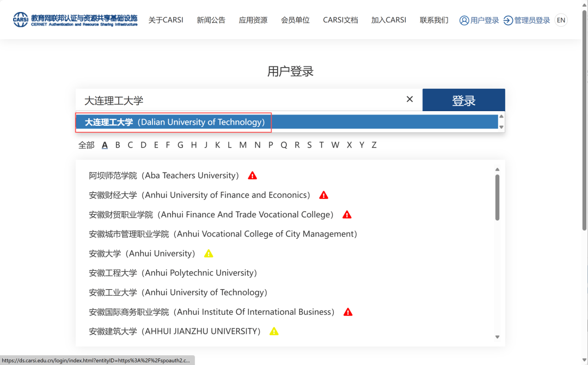Select 安徽财经大学 (Anhui University of Finance and Economics)
The width and height of the screenshot is (588, 365).
(x=199, y=195)
